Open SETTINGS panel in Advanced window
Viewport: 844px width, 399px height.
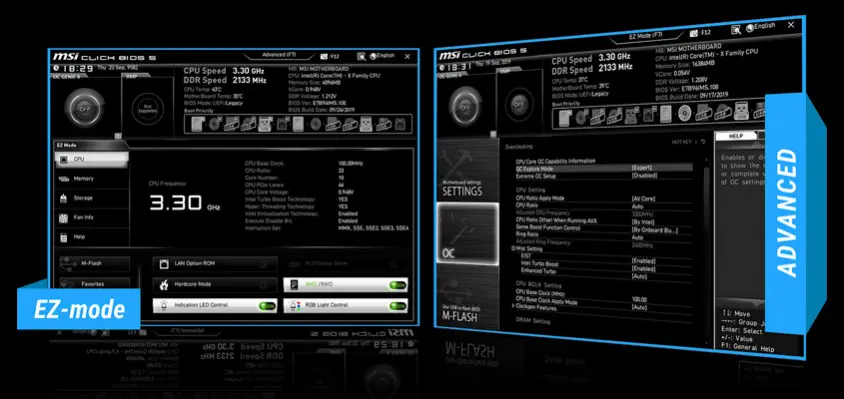tap(467, 169)
